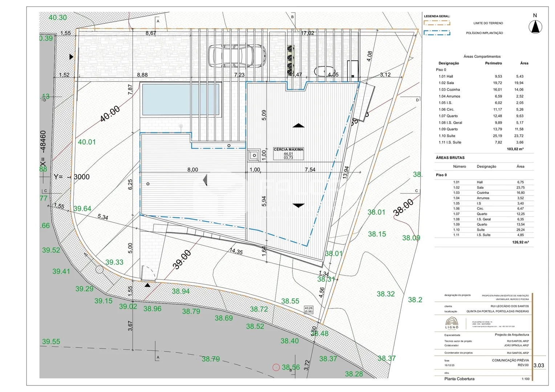
Task: Click the north arrow compass symbol
Action: [535, 27]
